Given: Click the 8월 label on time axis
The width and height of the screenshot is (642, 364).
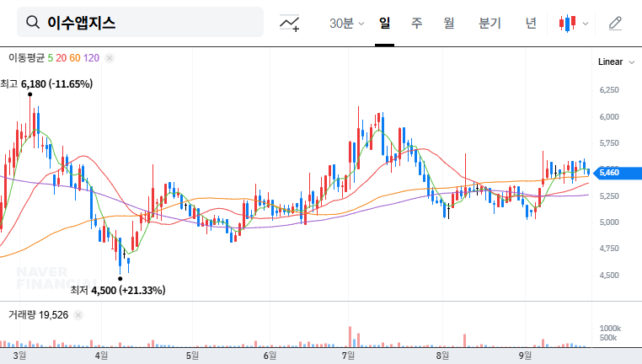Looking at the screenshot, I should click(x=442, y=356).
